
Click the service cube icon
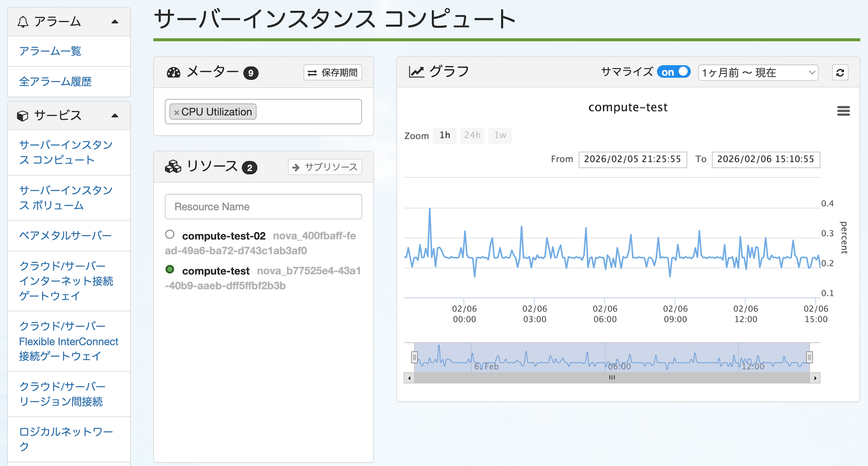22,116
